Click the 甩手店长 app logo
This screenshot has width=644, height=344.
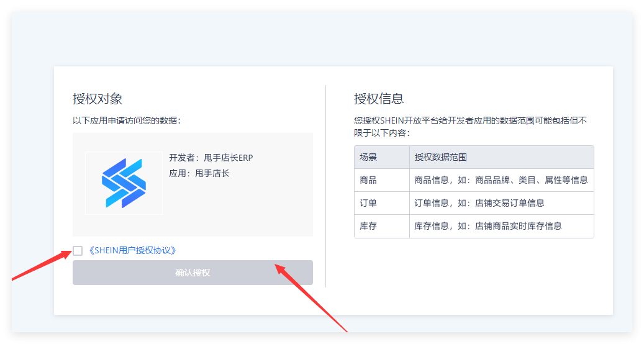(x=124, y=183)
